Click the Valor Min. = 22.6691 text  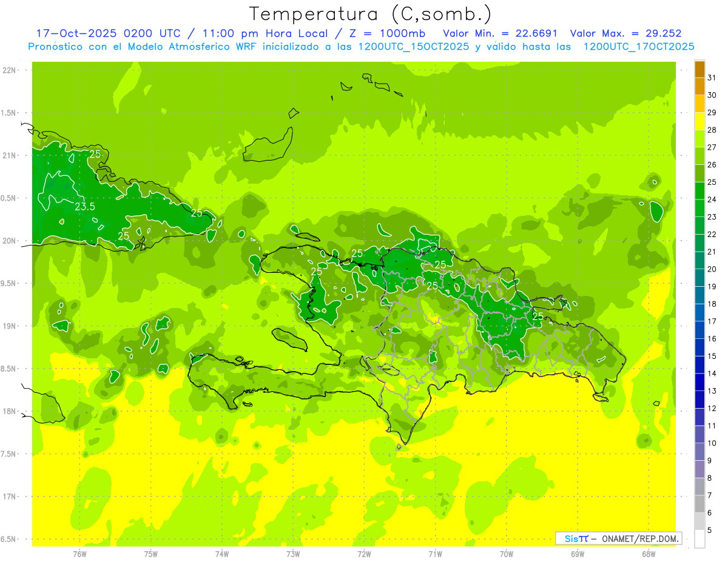500,33
